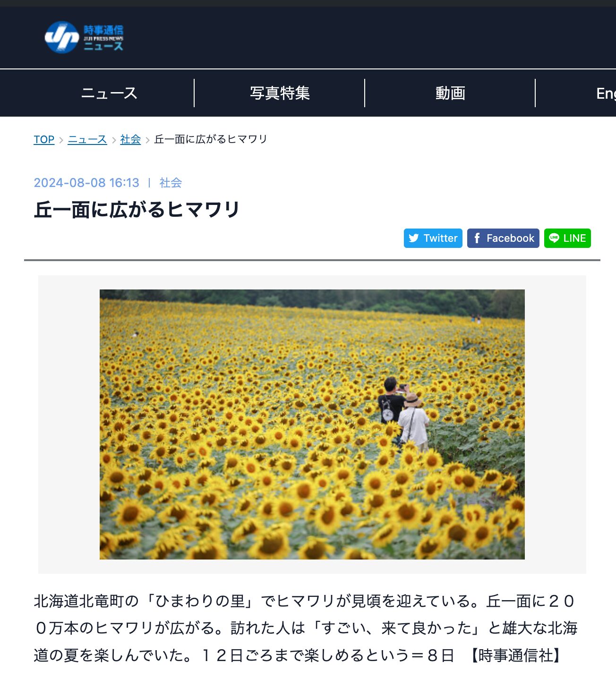Screen dimensions: 616x696
Task: Click the LINE speech bubble icon
Action: tap(554, 238)
